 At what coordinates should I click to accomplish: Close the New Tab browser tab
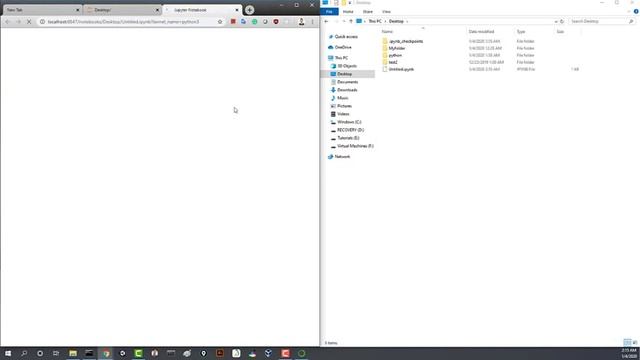coord(78,10)
